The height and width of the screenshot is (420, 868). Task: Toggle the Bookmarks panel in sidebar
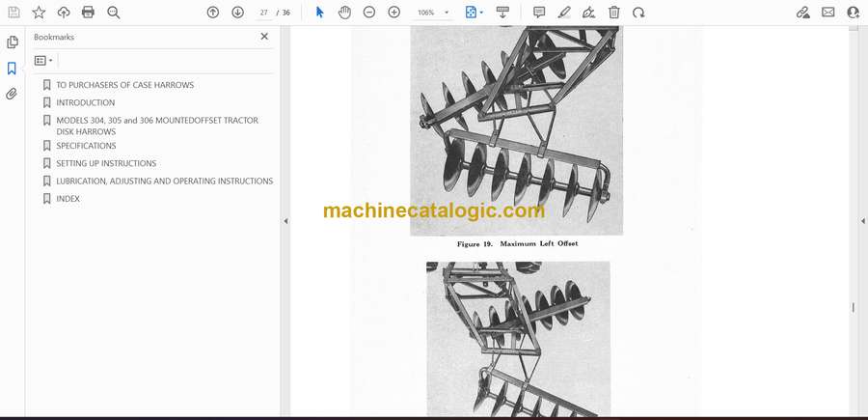tap(13, 69)
